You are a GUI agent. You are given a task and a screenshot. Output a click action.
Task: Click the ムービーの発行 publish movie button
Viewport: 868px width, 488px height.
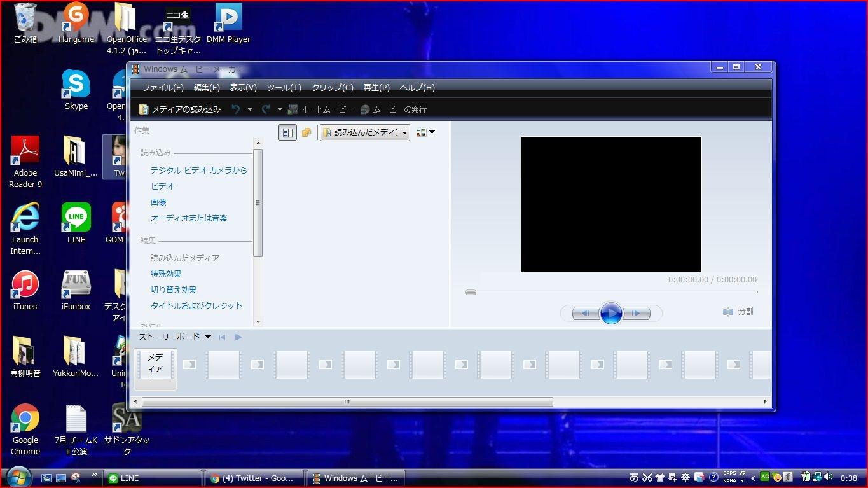pos(394,109)
